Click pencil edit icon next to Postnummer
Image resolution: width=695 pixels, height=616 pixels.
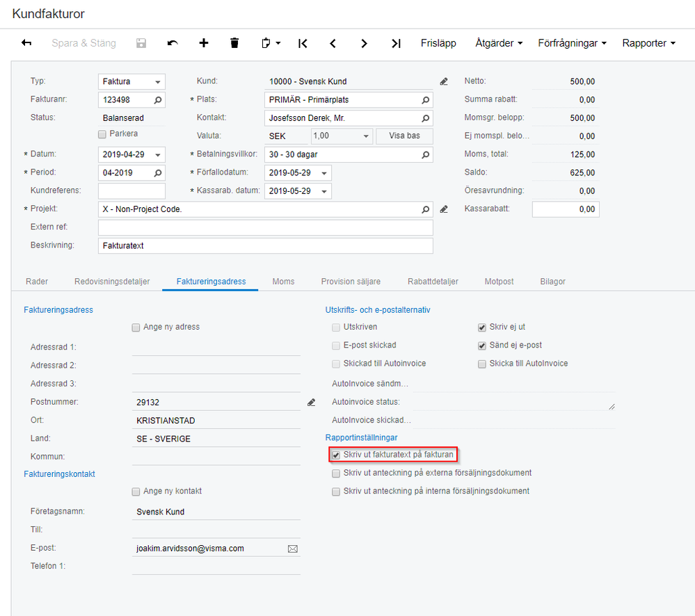pos(312,402)
